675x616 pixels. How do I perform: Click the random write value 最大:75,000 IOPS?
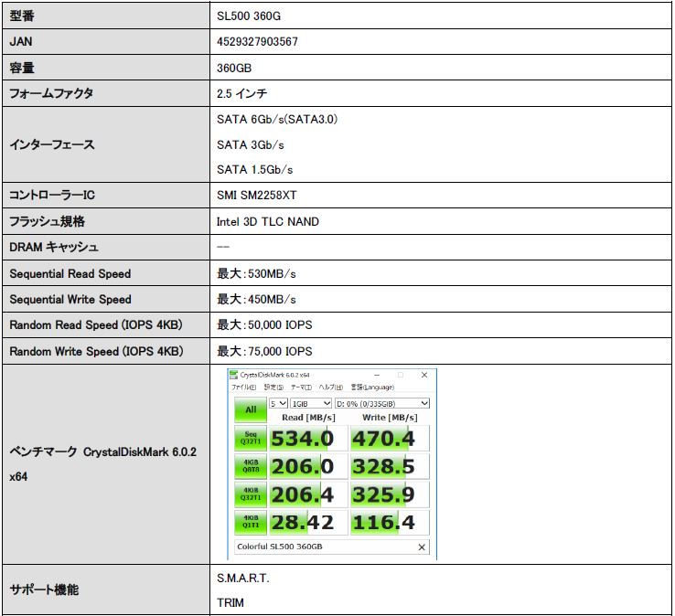pos(264,352)
